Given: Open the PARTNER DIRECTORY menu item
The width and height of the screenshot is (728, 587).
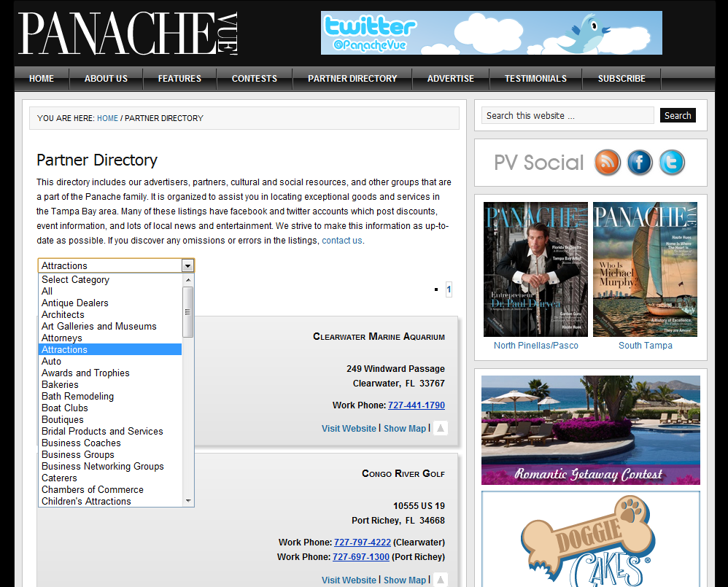Looking at the screenshot, I should coord(352,79).
